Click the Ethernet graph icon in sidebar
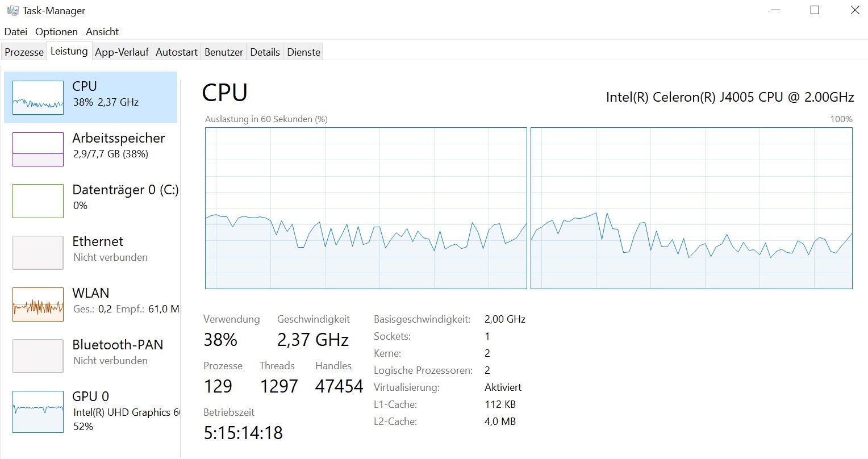Image resolution: width=868 pixels, height=459 pixels. click(x=38, y=253)
